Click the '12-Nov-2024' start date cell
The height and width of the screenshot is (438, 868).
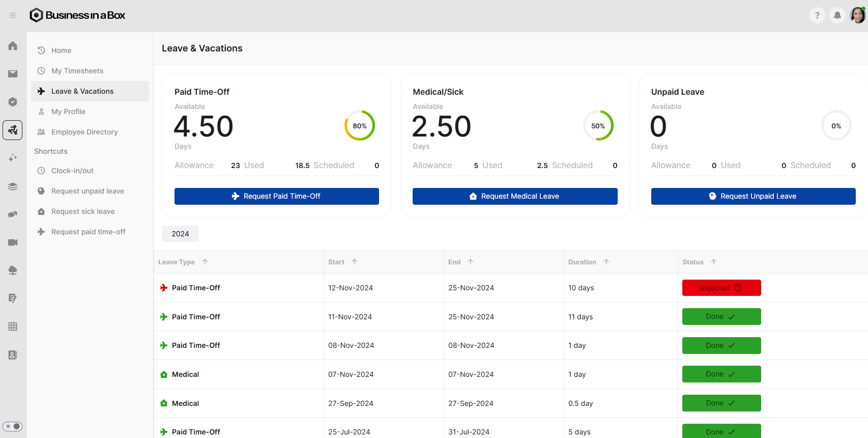(351, 288)
